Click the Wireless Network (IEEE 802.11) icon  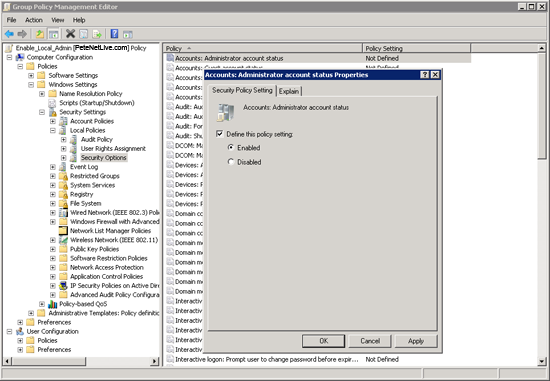point(63,240)
